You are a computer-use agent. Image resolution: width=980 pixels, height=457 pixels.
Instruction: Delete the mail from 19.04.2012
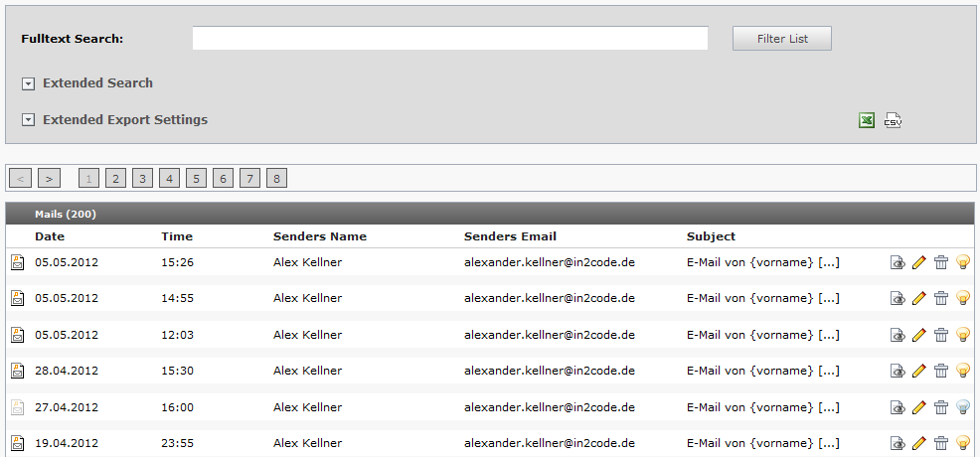(940, 443)
